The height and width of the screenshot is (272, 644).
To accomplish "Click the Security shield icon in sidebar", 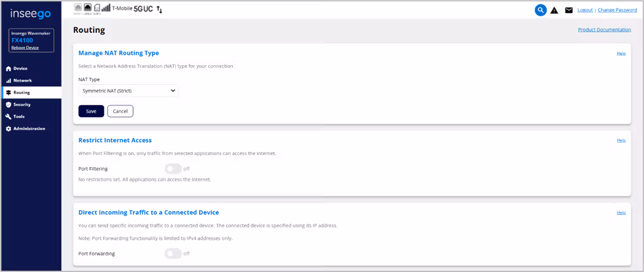I will tap(8, 104).
